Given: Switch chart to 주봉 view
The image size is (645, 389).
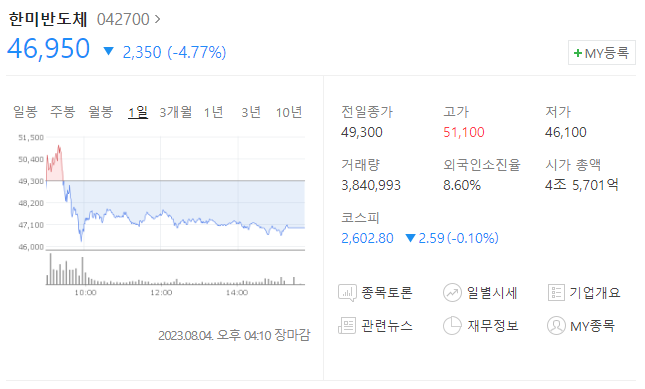Looking at the screenshot, I should click(x=63, y=112).
